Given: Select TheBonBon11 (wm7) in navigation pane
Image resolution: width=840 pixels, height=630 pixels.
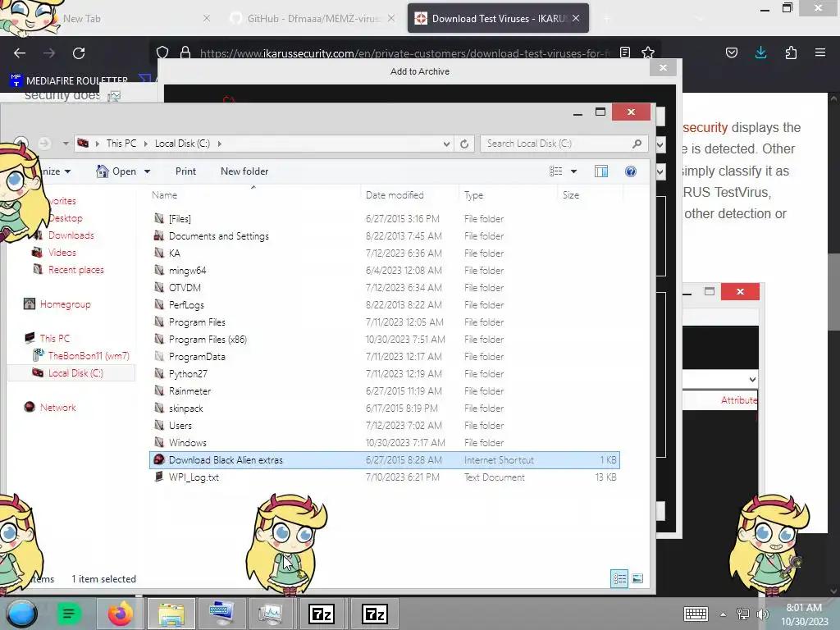Looking at the screenshot, I should click(x=89, y=356).
